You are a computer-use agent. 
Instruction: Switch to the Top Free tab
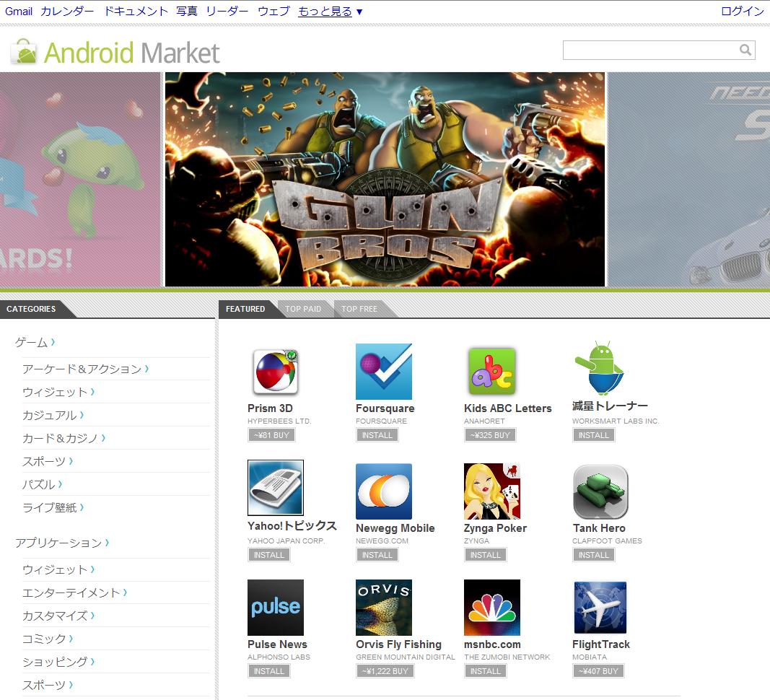pyautogui.click(x=359, y=309)
